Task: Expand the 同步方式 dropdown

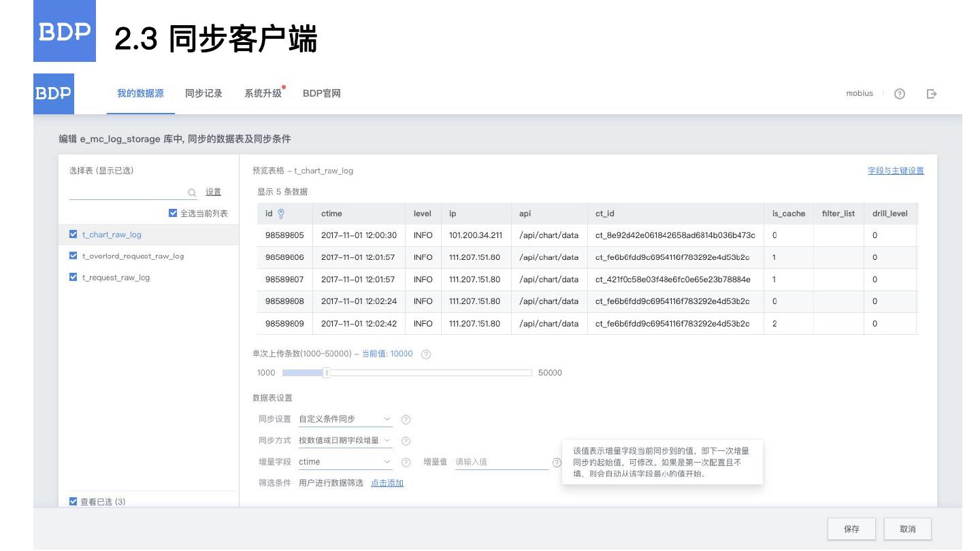Action: click(x=345, y=441)
